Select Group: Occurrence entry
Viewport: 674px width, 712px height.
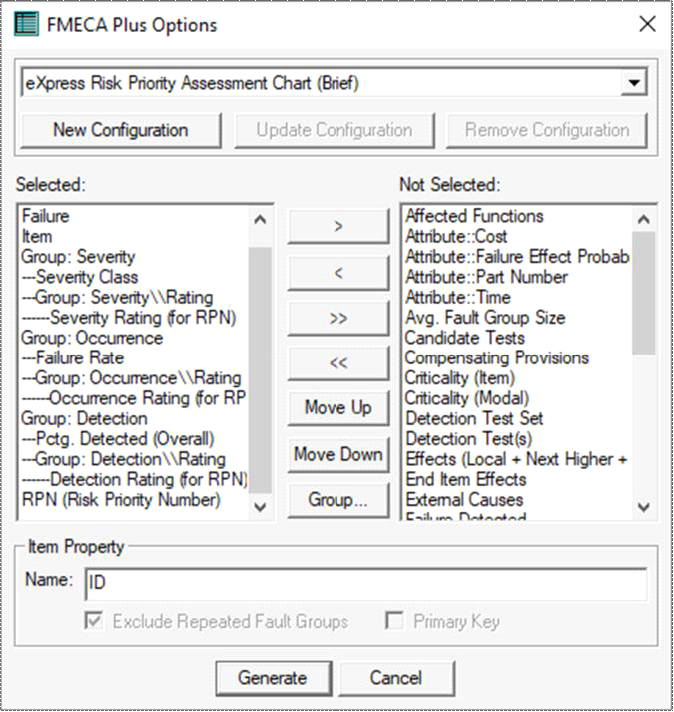(x=92, y=338)
